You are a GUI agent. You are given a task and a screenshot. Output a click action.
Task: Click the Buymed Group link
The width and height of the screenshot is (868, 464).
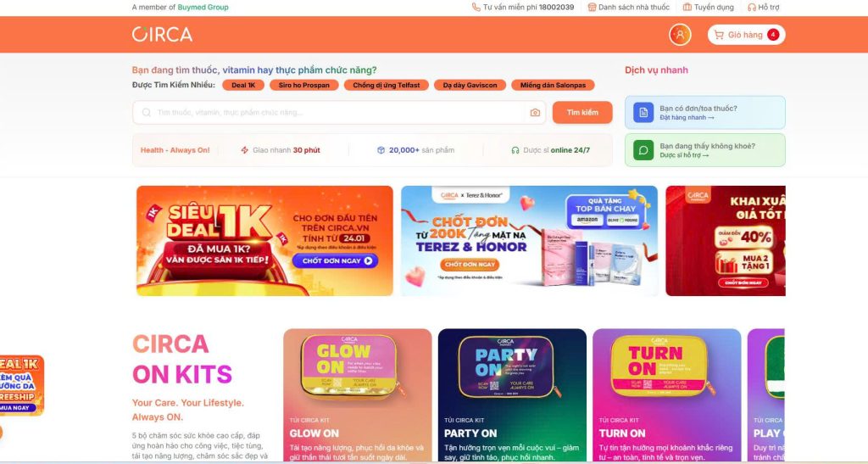(203, 7)
